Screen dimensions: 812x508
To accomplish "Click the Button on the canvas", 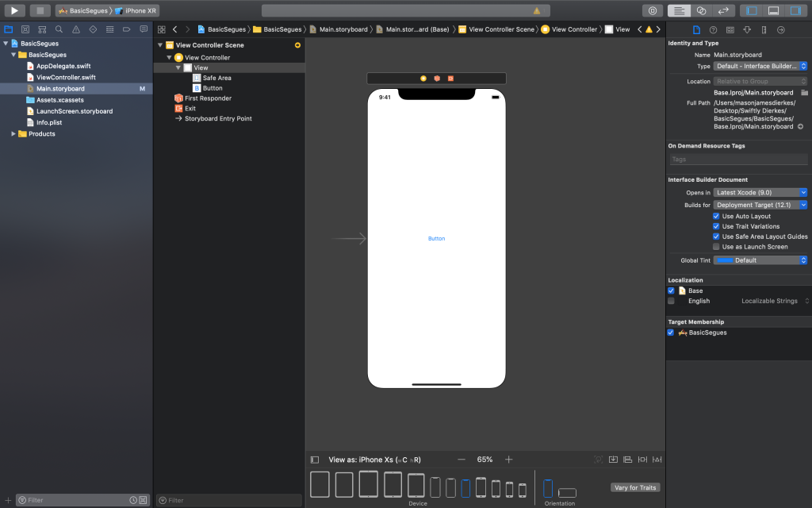I will tap(437, 238).
